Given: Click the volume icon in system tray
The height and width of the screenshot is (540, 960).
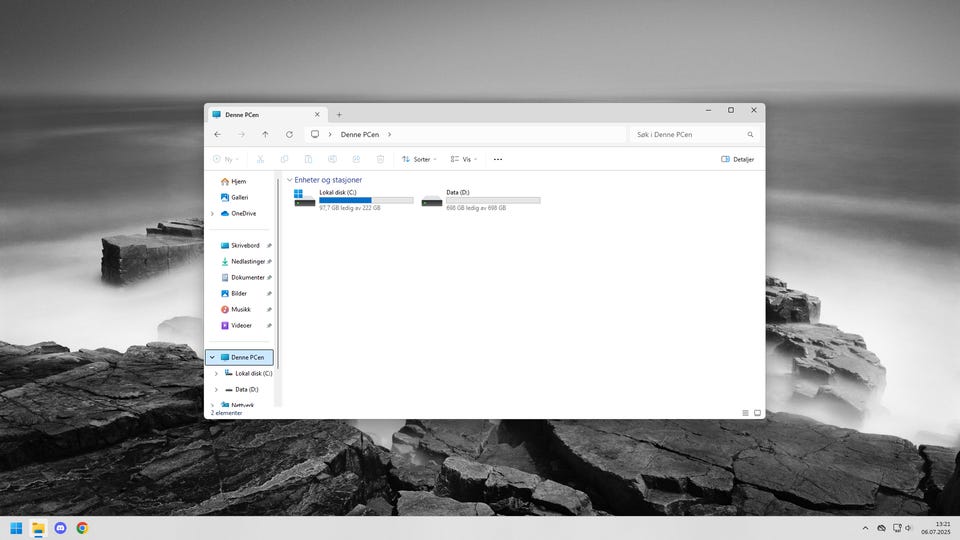Looking at the screenshot, I should (x=909, y=528).
